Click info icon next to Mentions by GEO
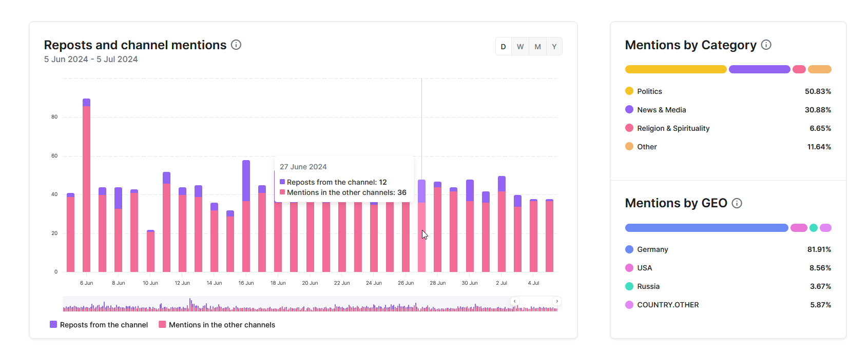The image size is (868, 353). 737,203
